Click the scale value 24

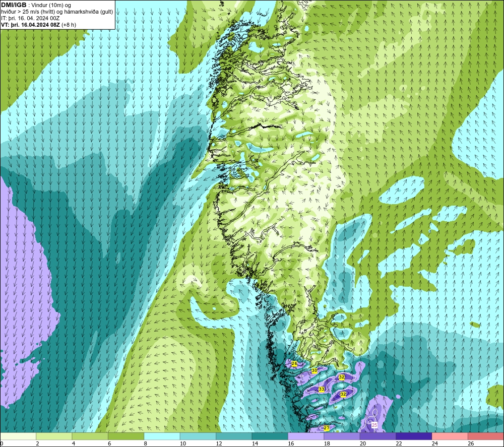coord(435,443)
